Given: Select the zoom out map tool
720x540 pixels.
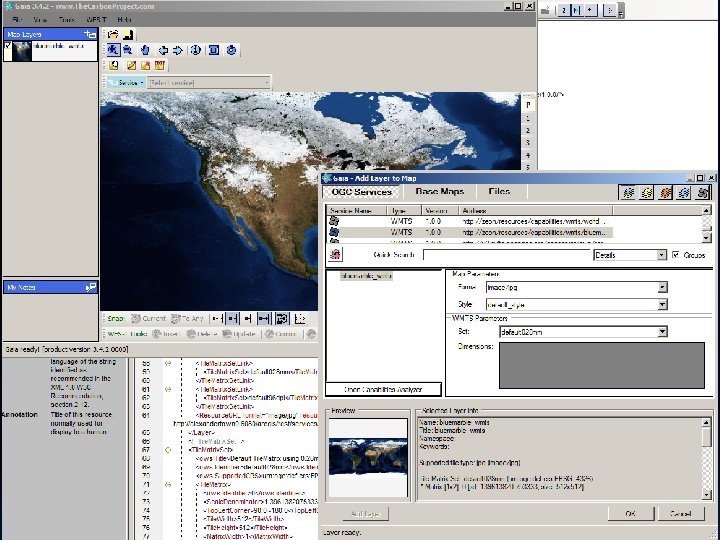Looking at the screenshot, I should (129, 50).
